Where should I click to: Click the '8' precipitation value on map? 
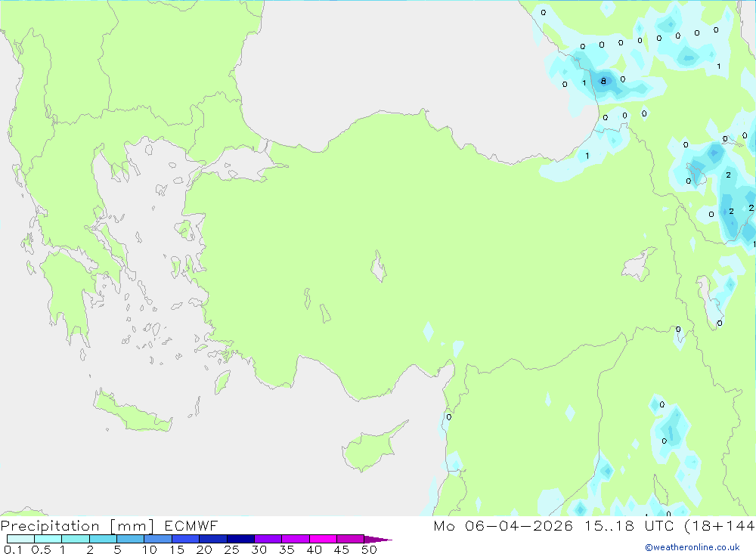603,81
